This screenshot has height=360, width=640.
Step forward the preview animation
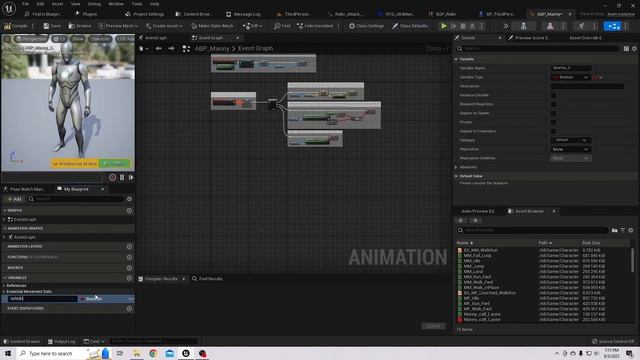pos(131,178)
